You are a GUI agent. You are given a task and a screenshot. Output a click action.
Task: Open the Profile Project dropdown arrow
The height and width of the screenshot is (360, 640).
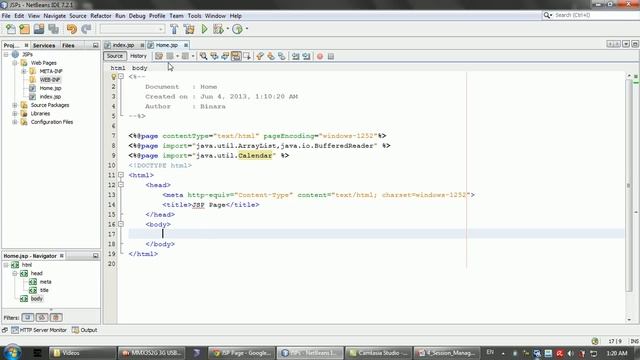pyautogui.click(x=247, y=29)
